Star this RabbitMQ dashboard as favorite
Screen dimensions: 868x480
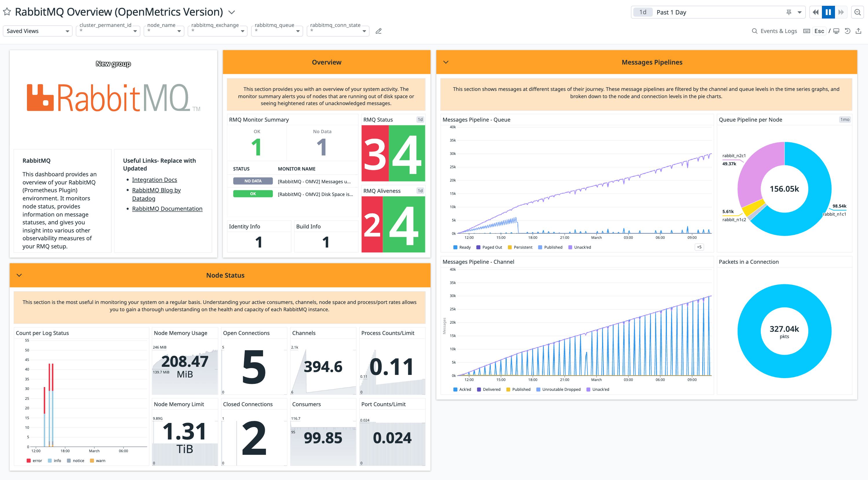click(7, 12)
